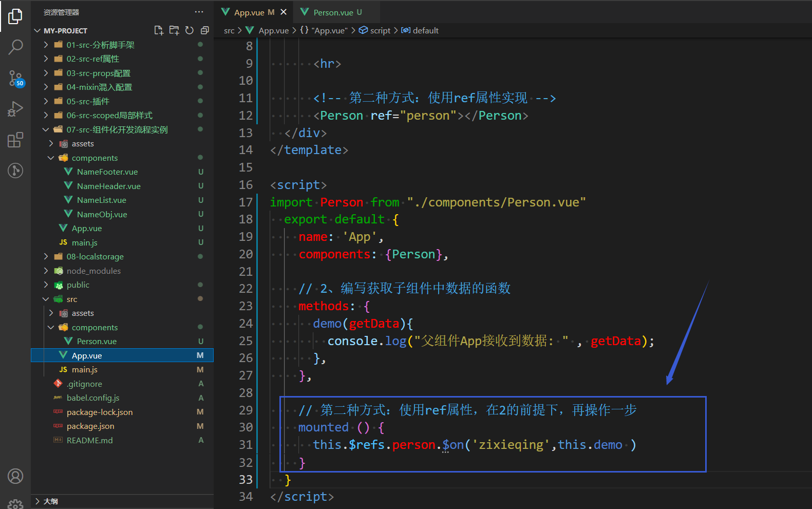Open the Accounts icon in activity bar
Image resolution: width=812 pixels, height=509 pixels.
point(15,476)
